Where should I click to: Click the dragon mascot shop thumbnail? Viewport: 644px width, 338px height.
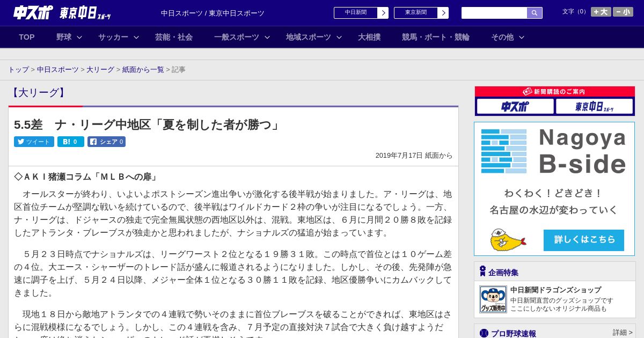[x=493, y=299]
